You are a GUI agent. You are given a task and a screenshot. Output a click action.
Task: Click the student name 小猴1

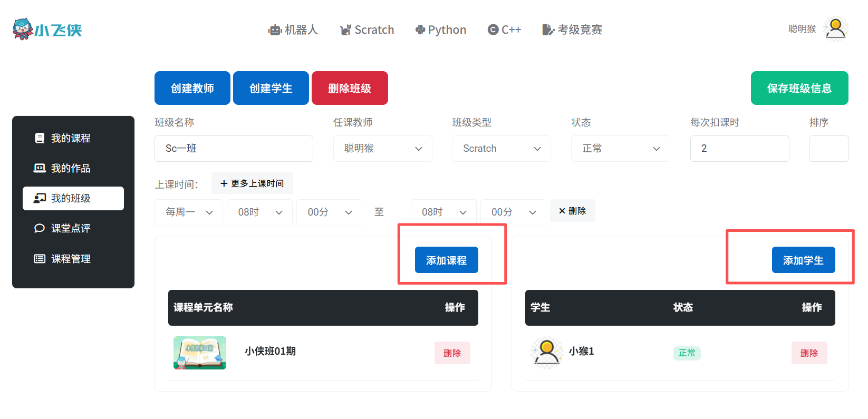pos(582,351)
